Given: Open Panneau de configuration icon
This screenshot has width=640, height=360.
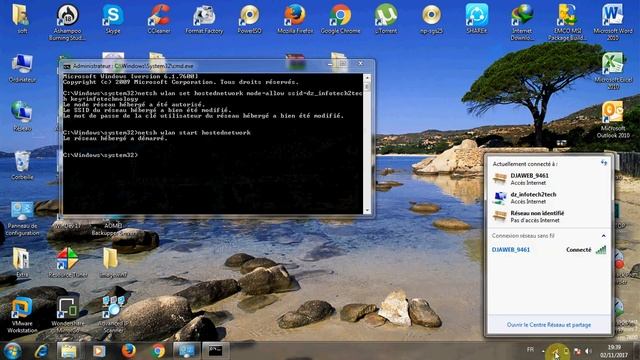Looking at the screenshot, I should click(22, 218).
